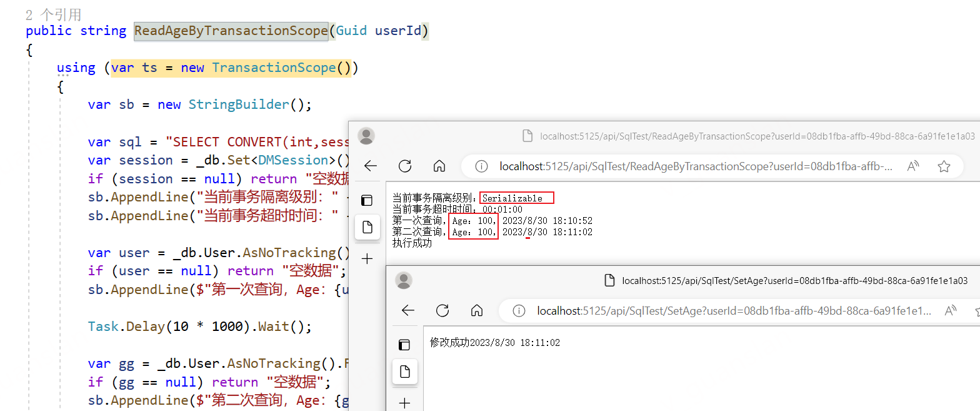Viewport: 980px width, 411px height.
Task: Click the Task.Delay code line
Action: coord(199,327)
